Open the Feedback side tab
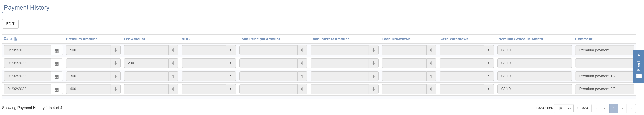 pos(638,66)
